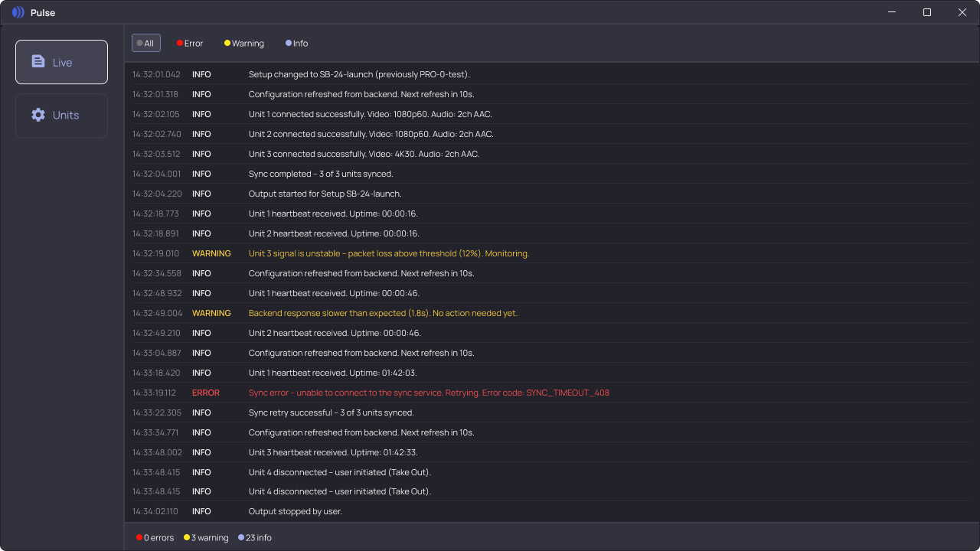
Task: Select the 'Setup changed to SB-24-launch' log entry
Action: tap(551, 74)
